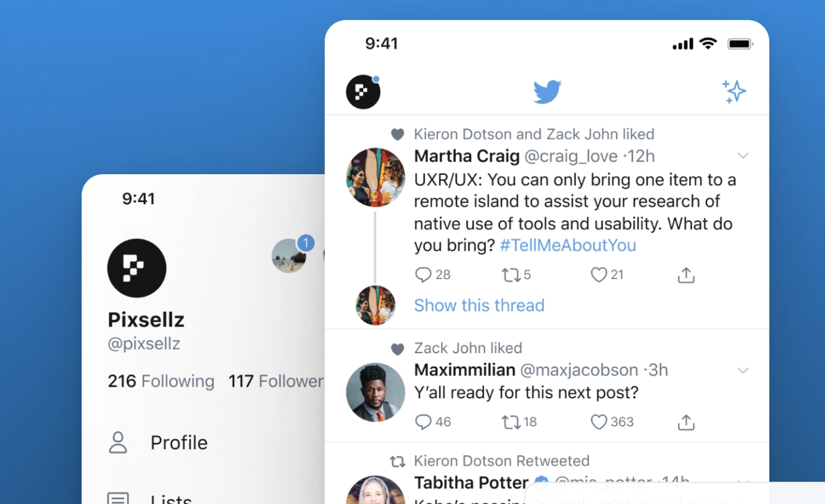Expand options chevron on Maximmilian's tweet
825x504 pixels.
pos(743,371)
